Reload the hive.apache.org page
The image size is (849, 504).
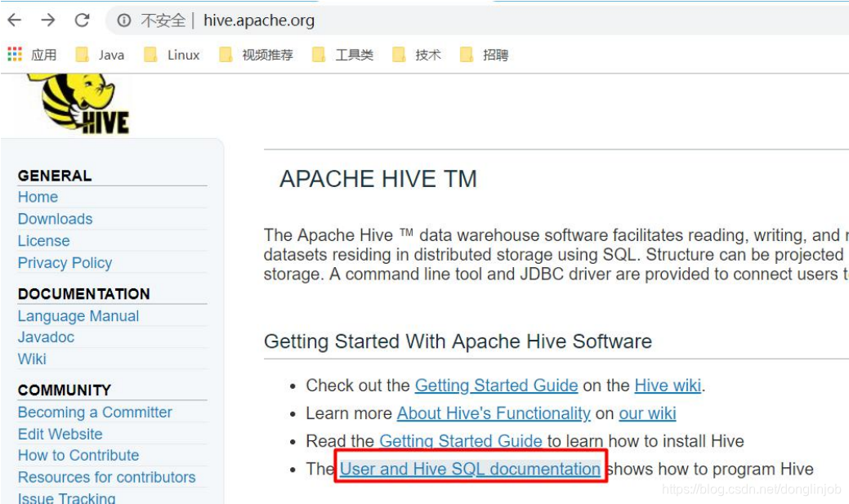[x=81, y=20]
